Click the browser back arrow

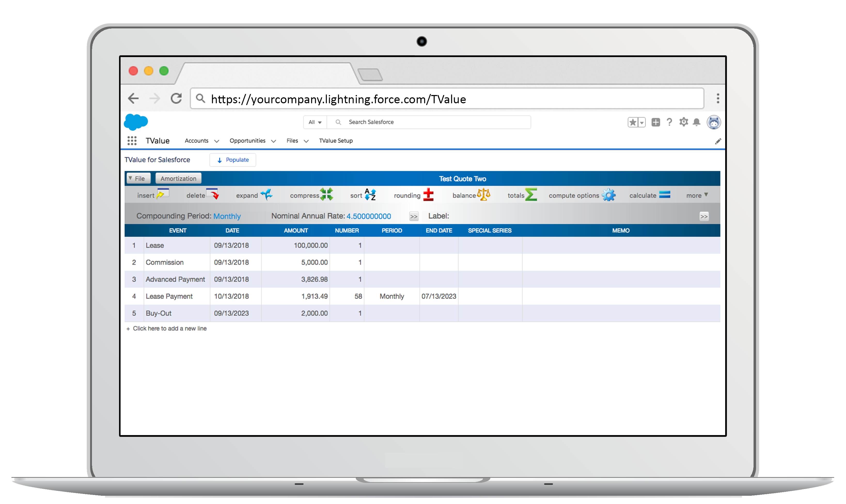pyautogui.click(x=134, y=98)
